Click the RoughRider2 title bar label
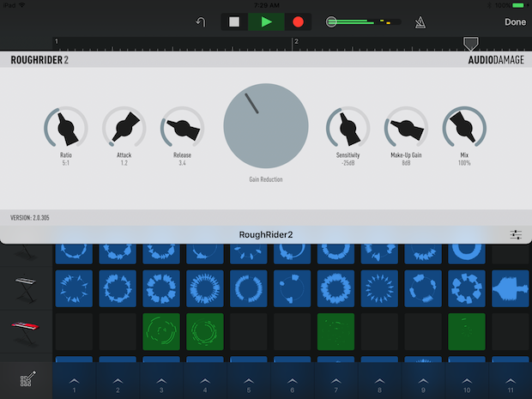The width and height of the screenshot is (532, 399). pyautogui.click(x=266, y=234)
